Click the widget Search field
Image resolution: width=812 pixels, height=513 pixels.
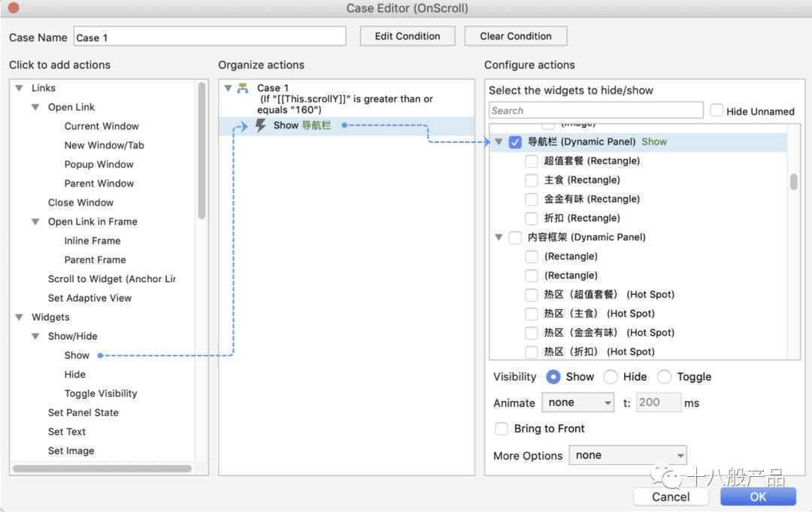(x=596, y=111)
